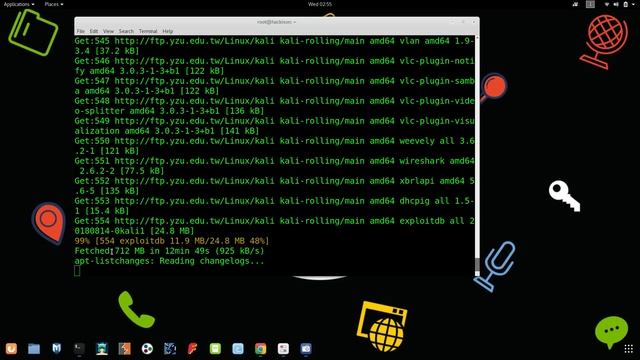The width and height of the screenshot is (640, 360).
Task: Open the Tweaks switch-style dock icon
Action: [283, 349]
